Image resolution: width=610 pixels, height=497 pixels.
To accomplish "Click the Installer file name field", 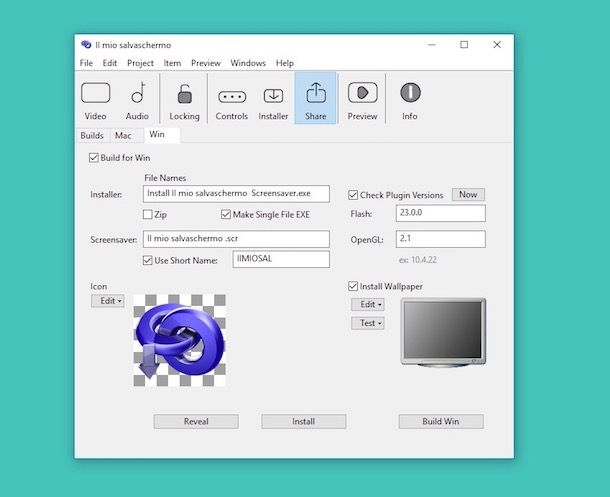I will (x=236, y=194).
